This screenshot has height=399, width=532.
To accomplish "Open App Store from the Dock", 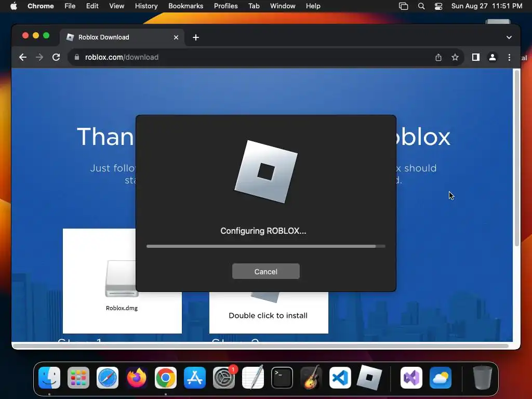I will [x=195, y=378].
